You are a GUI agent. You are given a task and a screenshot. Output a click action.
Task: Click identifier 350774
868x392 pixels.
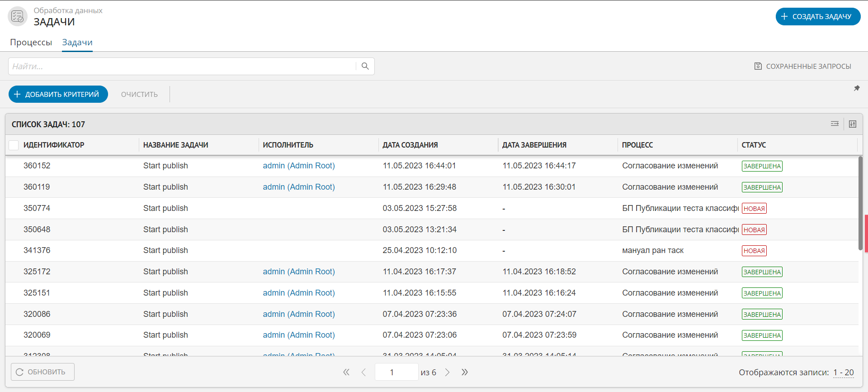click(37, 208)
